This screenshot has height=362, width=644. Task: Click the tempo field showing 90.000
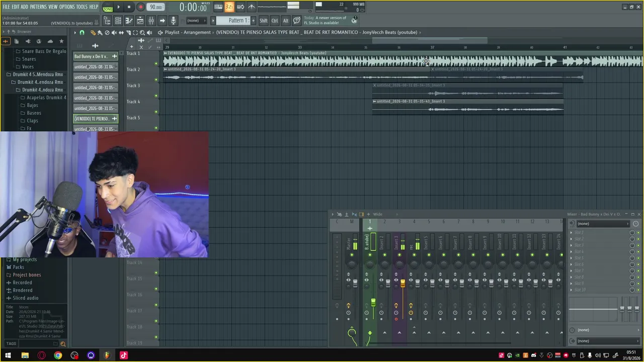click(156, 7)
